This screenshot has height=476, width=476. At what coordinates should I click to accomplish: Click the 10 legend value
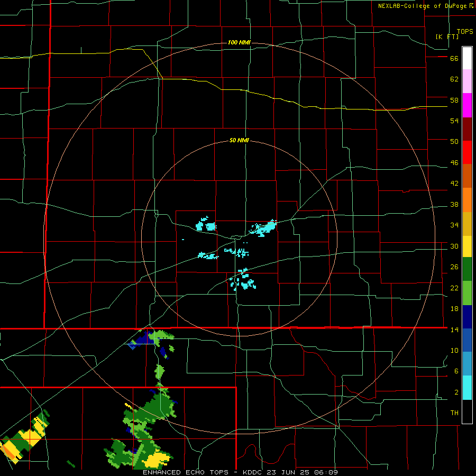click(x=454, y=351)
